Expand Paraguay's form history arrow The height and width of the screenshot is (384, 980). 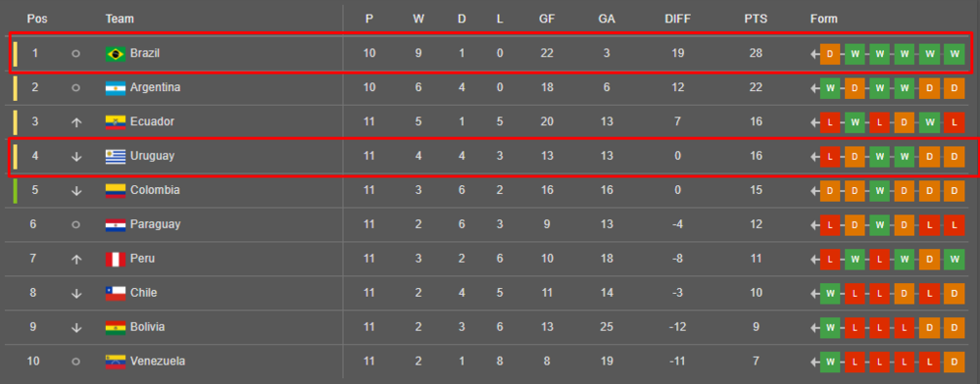point(814,224)
